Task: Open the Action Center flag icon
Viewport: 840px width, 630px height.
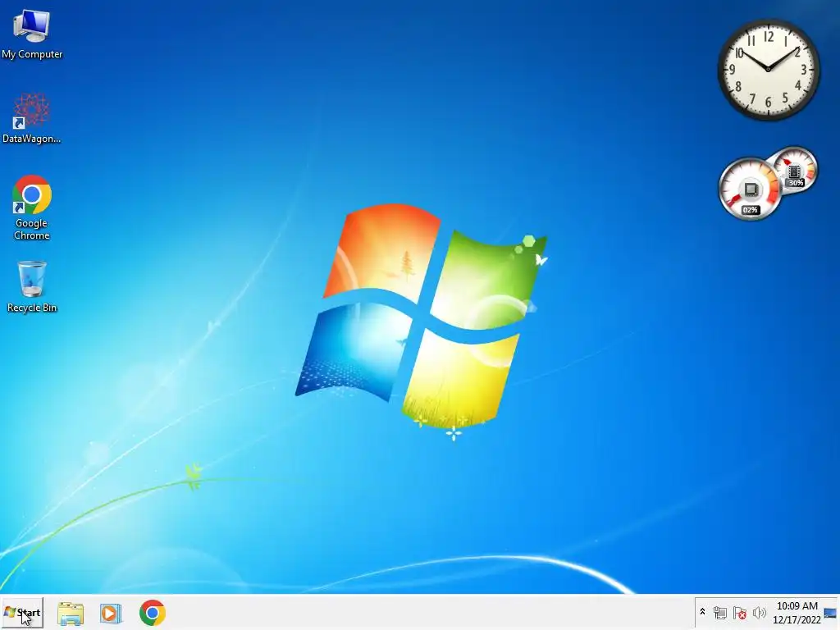Action: pos(739,613)
